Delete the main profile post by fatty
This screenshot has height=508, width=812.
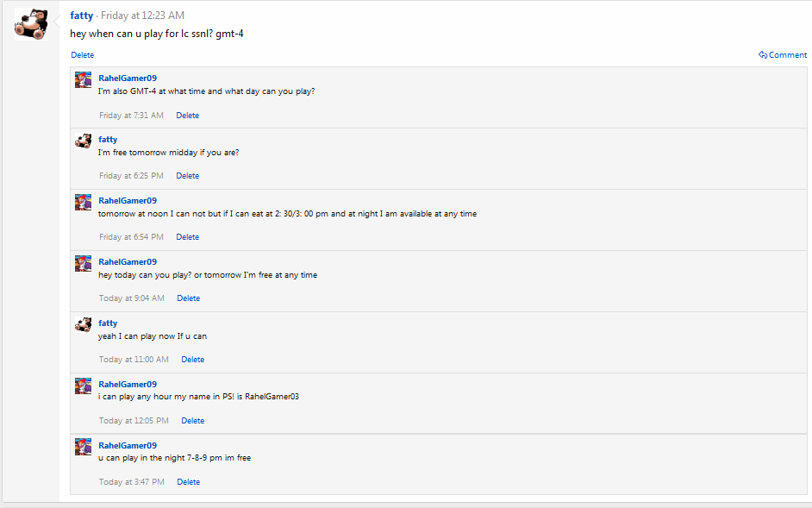coord(83,55)
